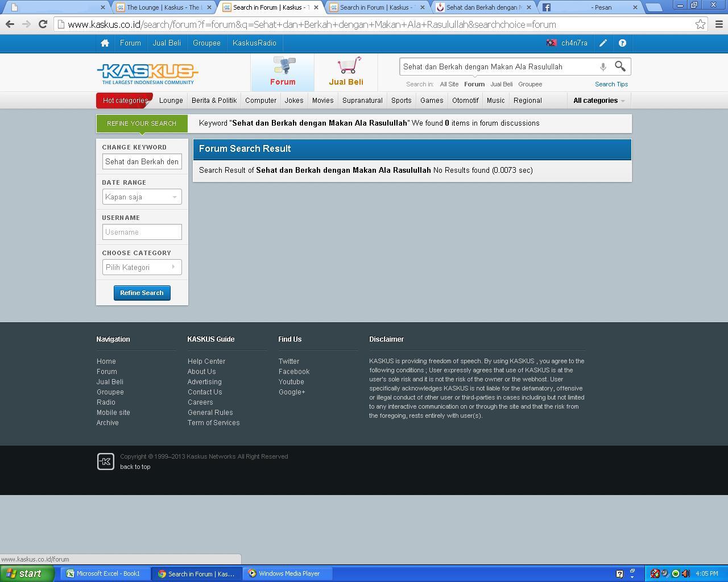Switch to Windows Media Player taskbar item
Viewport: 728px width, 582px height.
tap(288, 573)
